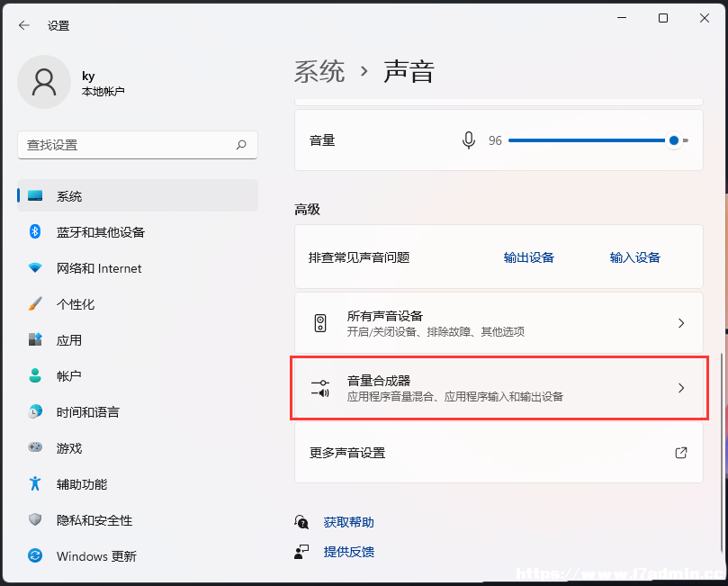
Task: Click the ky 本地帐户 profile name
Action: tap(103, 84)
